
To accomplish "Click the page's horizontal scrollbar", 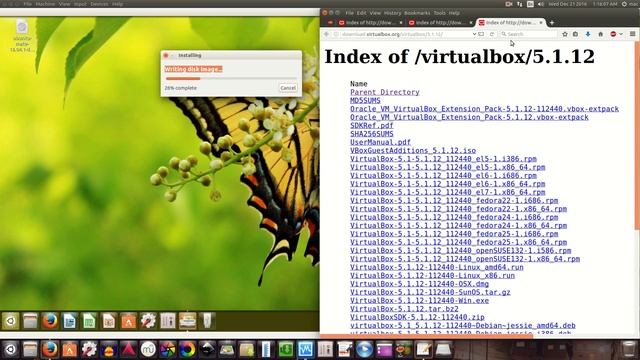I will click(x=426, y=336).
